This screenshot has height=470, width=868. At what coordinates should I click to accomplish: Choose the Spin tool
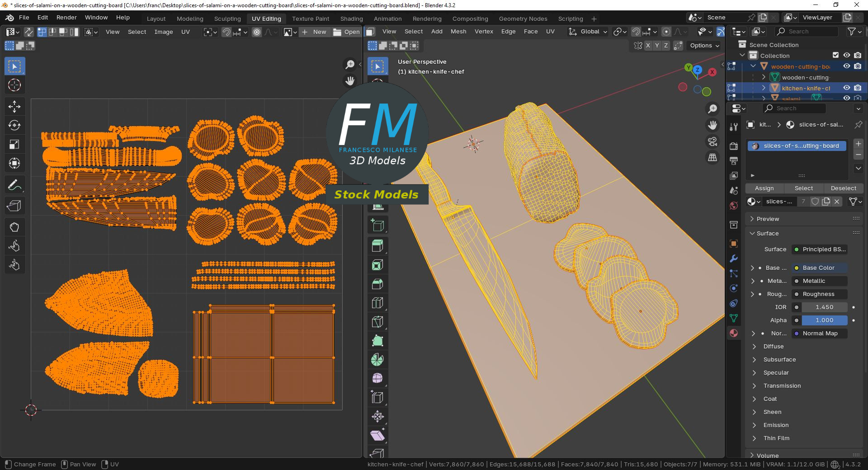(377, 360)
